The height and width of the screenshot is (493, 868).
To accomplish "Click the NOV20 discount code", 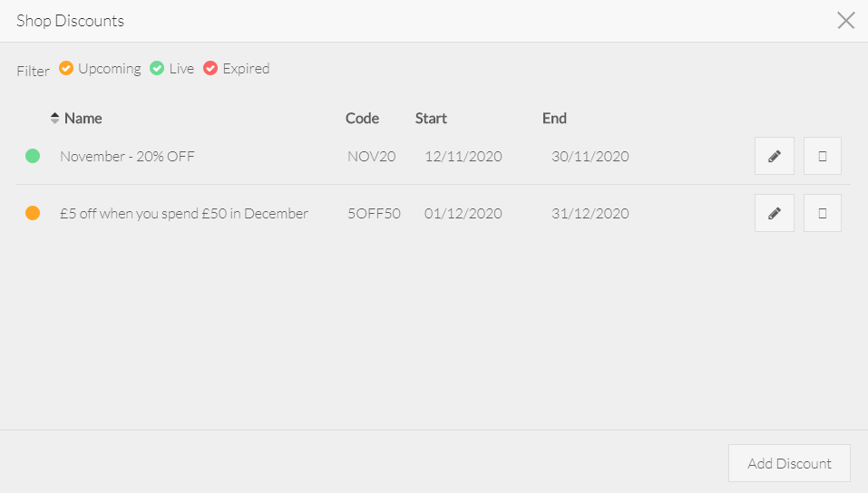I will pyautogui.click(x=371, y=156).
